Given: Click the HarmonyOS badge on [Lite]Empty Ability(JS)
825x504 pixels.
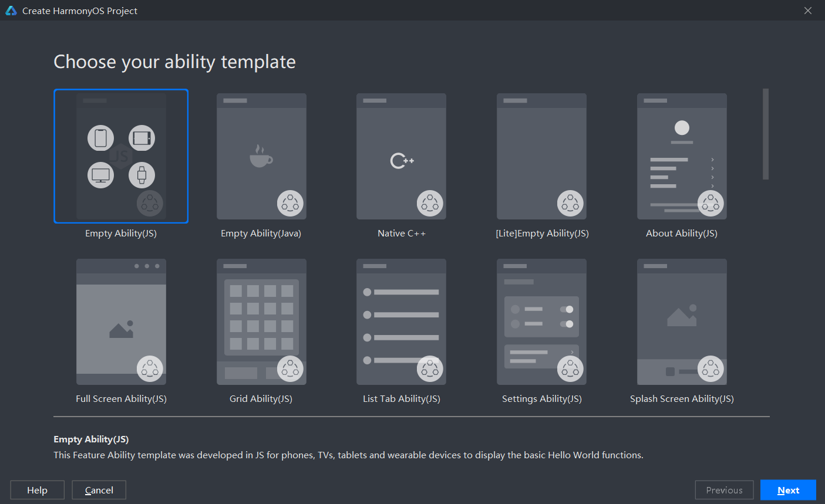Looking at the screenshot, I should click(570, 204).
